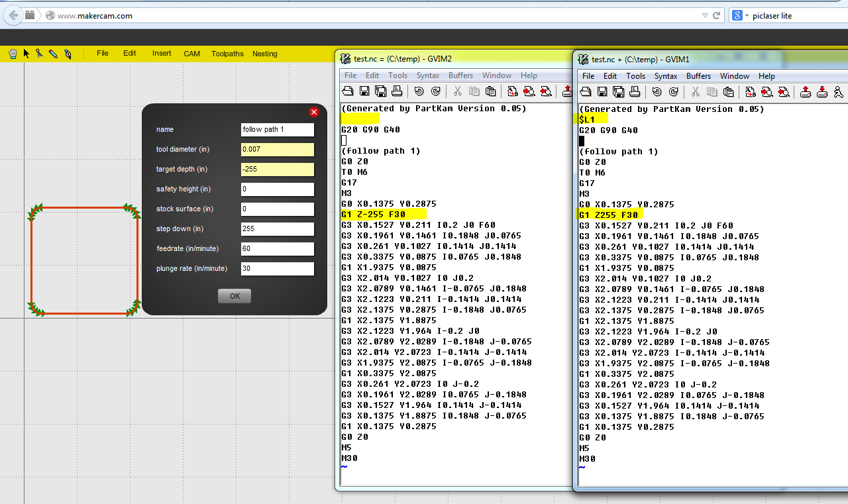Click the Load Session icon in GVIM1
The width and height of the screenshot is (848, 504).
805,92
